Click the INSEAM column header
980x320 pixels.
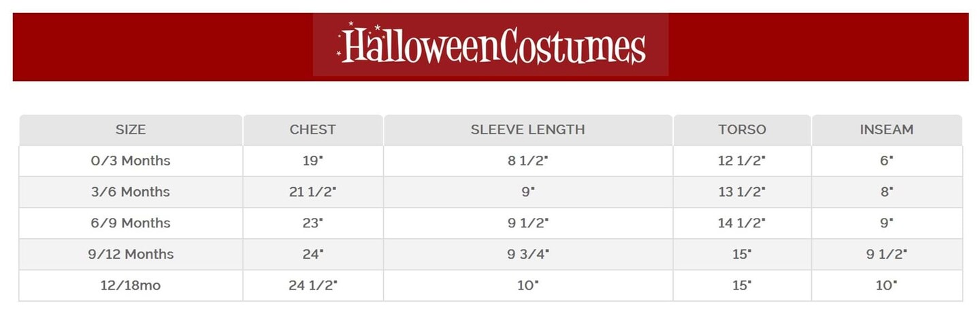[x=886, y=129]
